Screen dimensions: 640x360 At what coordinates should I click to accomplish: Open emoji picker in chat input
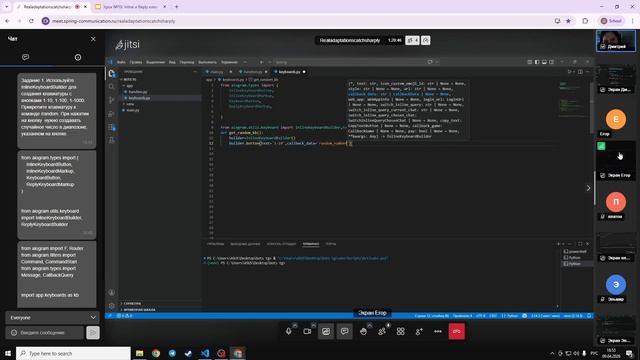point(14,333)
